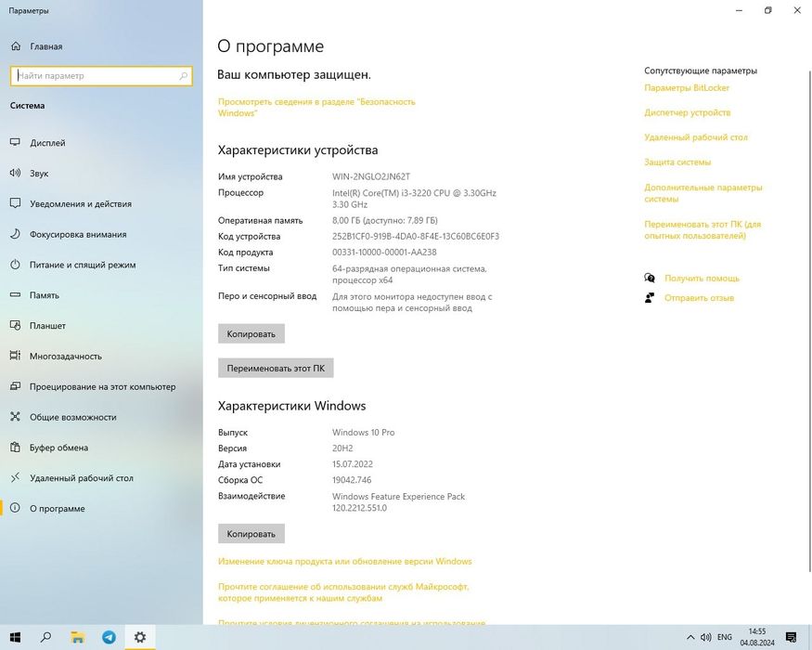This screenshot has height=650, width=812.
Task: Click the Проецирование на этот компьютер icon
Action: click(x=15, y=386)
